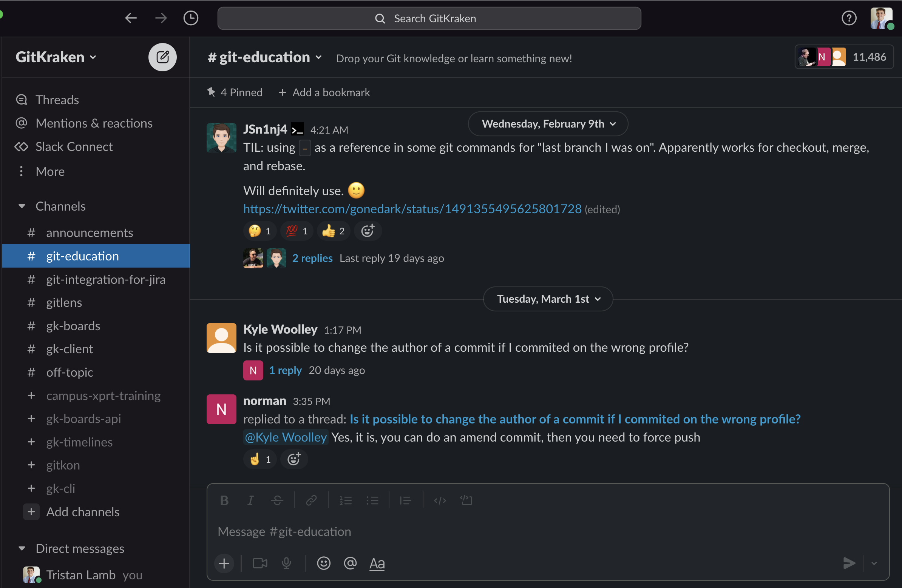Send the message with arrow
902x588 pixels.
[x=849, y=563]
